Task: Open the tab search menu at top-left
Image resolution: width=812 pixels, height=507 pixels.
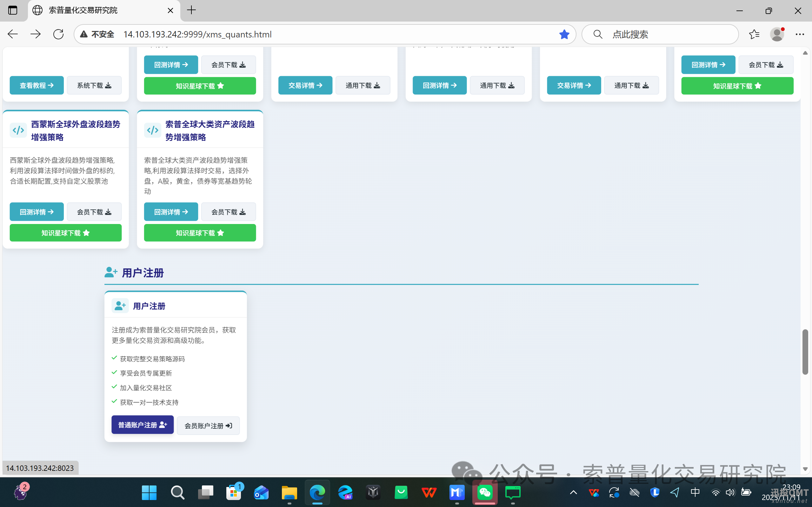Action: [x=12, y=10]
